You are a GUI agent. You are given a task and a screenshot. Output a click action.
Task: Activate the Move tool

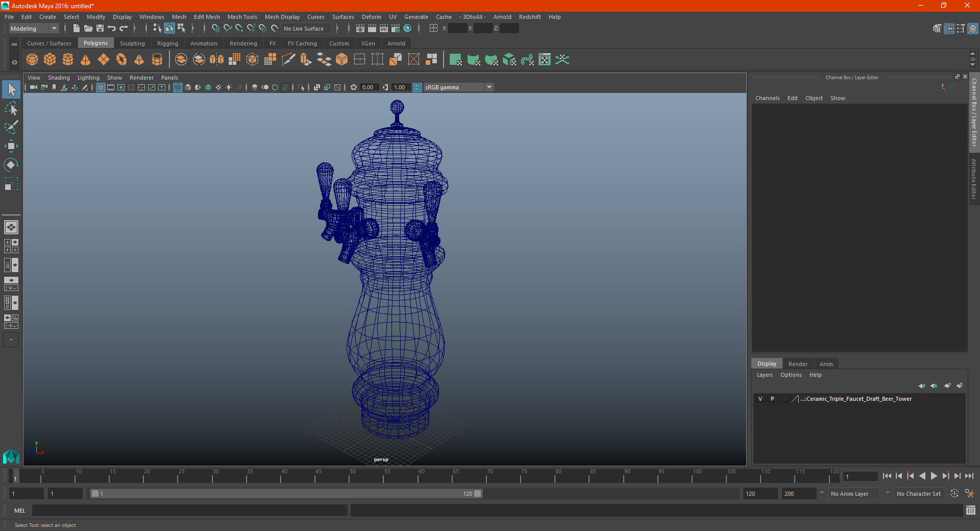[11, 146]
